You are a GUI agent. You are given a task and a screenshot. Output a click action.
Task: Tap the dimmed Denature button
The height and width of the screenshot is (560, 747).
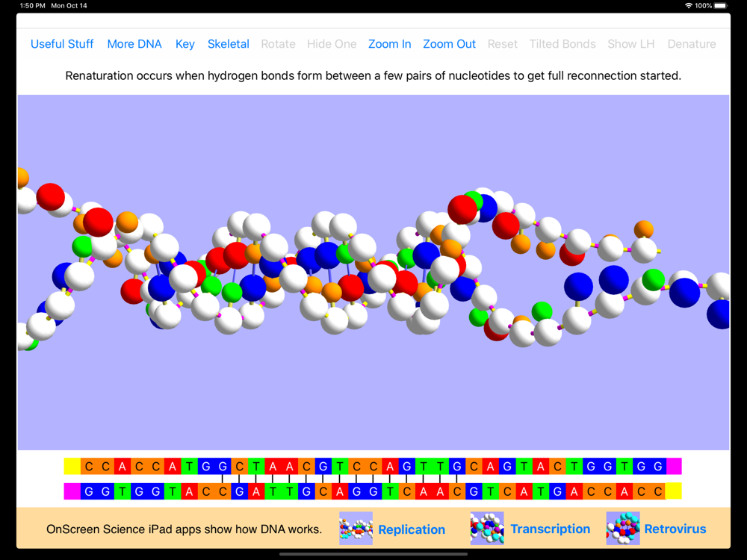[692, 44]
